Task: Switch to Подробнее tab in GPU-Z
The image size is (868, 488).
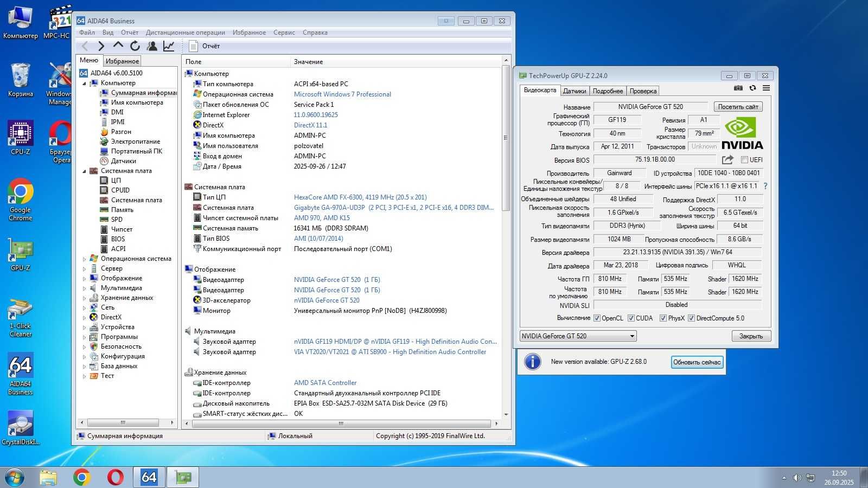Action: (608, 91)
